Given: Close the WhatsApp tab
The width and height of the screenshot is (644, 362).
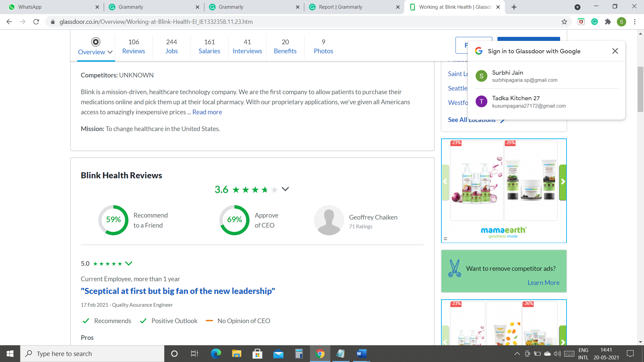Looking at the screenshot, I should 97,7.
